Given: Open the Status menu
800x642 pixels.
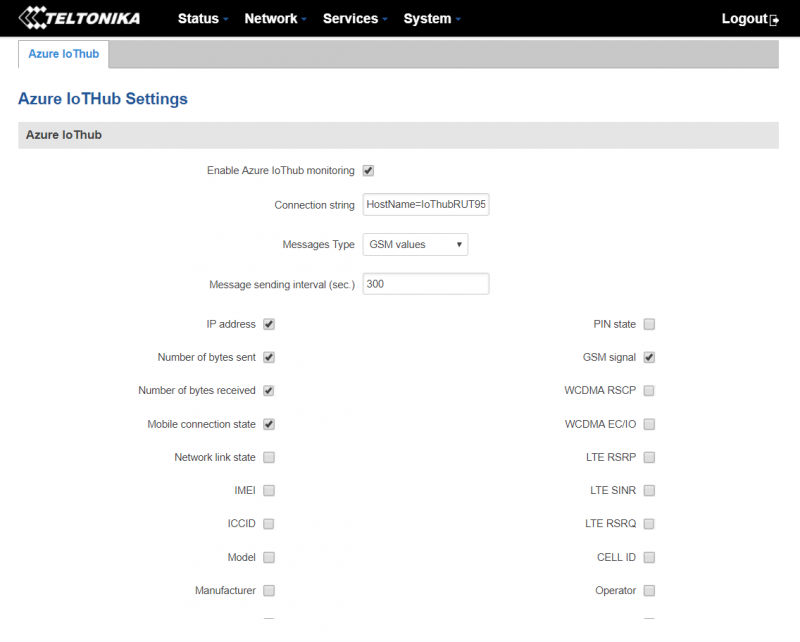Looking at the screenshot, I should [203, 18].
